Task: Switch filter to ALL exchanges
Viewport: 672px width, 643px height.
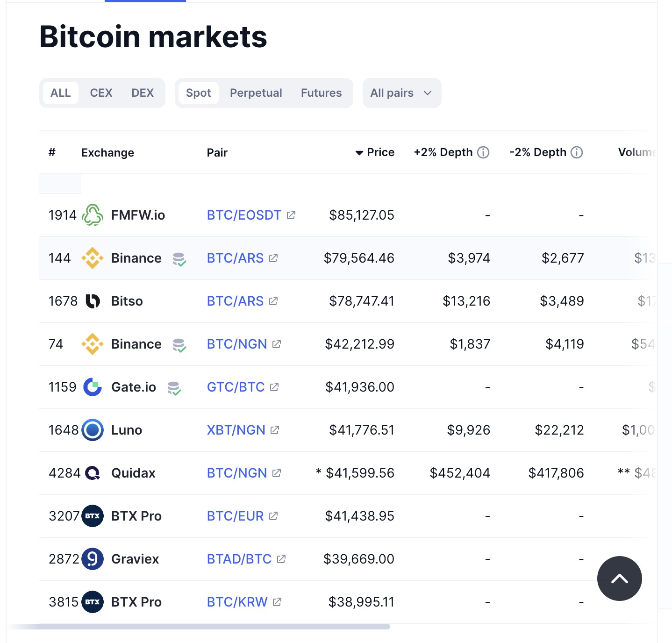Action: (61, 93)
